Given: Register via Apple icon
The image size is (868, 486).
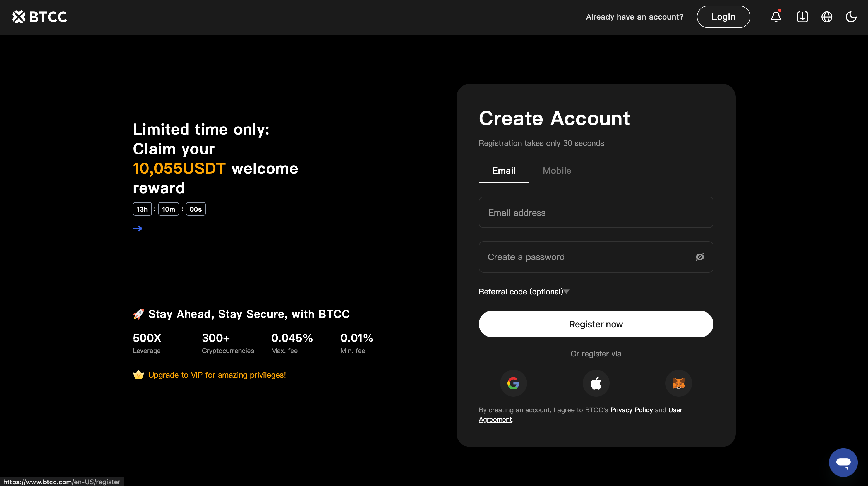Looking at the screenshot, I should tap(596, 383).
